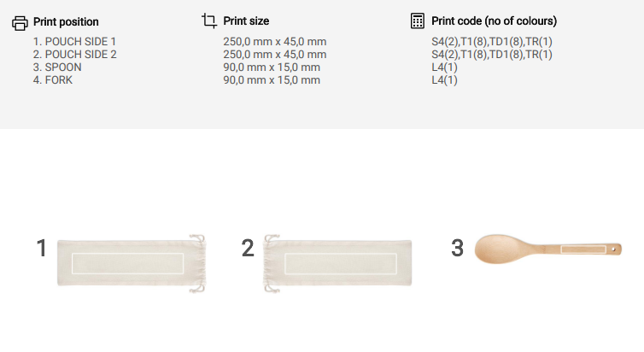
Task: Click the printer icon beside Print position
Action: [20, 22]
